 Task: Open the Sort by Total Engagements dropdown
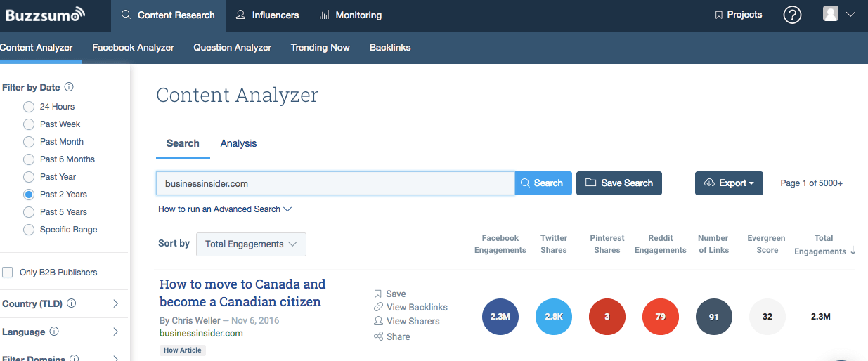click(x=251, y=244)
